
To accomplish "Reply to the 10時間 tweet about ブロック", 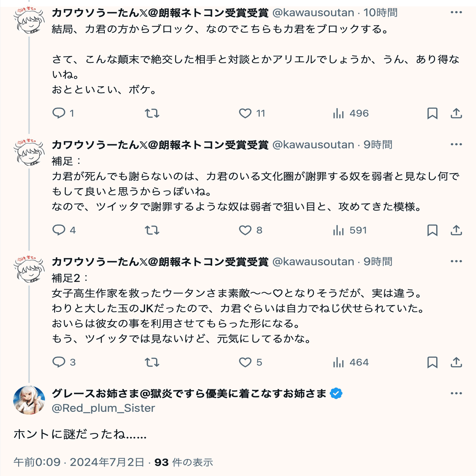I will [x=59, y=114].
